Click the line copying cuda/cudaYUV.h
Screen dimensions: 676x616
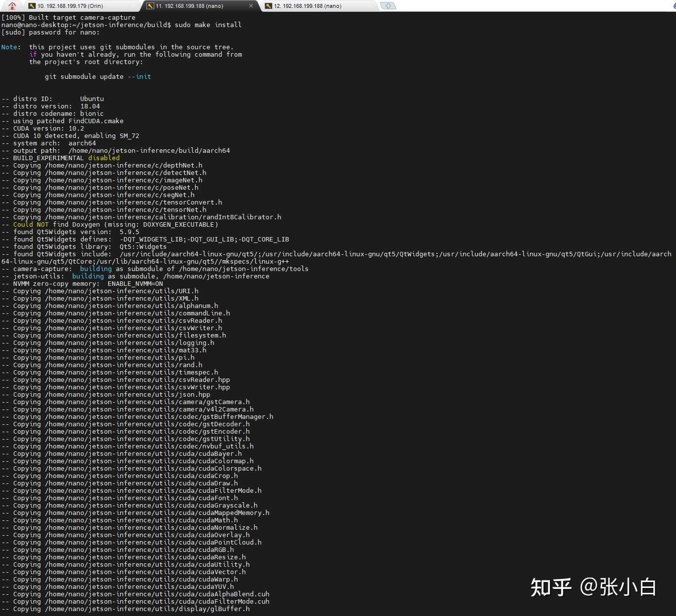118,586
